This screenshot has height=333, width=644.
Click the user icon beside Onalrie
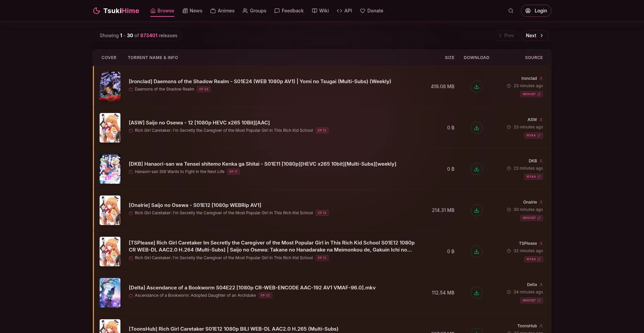tap(541, 202)
